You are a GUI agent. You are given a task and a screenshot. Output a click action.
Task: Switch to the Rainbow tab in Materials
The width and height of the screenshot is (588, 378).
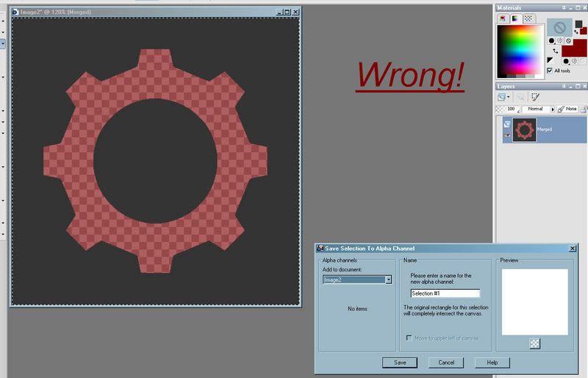pyautogui.click(x=515, y=18)
